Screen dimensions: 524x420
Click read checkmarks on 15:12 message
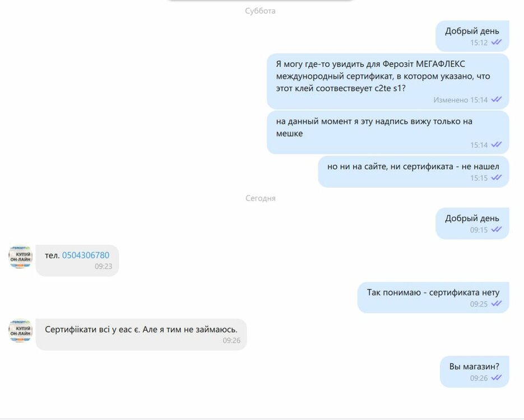(x=497, y=43)
